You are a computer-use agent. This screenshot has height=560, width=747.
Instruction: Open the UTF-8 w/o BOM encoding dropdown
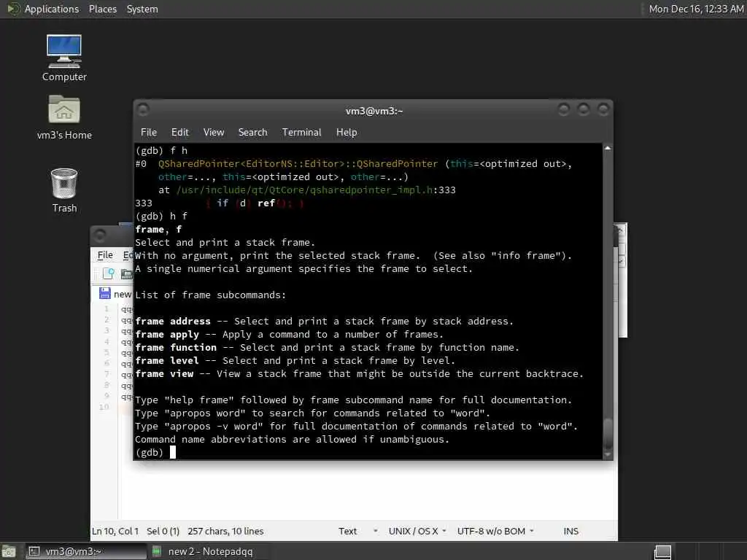(x=495, y=531)
